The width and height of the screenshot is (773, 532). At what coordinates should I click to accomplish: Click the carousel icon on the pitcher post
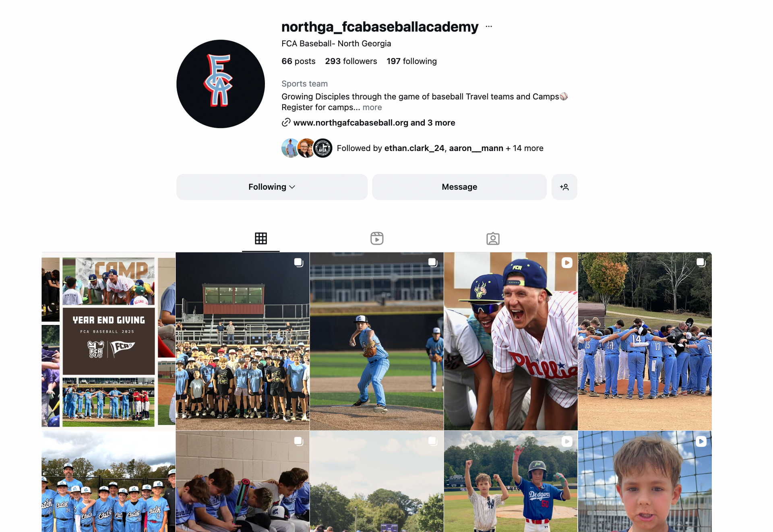(x=432, y=263)
